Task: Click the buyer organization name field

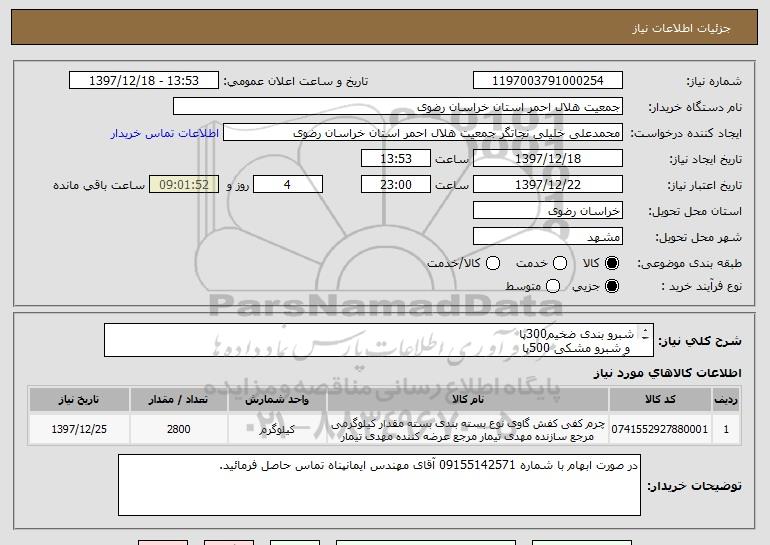Action: click(398, 107)
